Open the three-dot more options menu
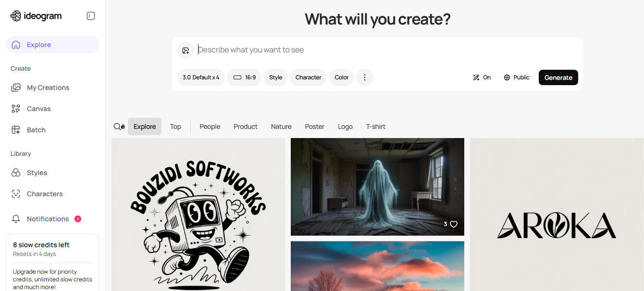The height and width of the screenshot is (291, 644). 364,77
